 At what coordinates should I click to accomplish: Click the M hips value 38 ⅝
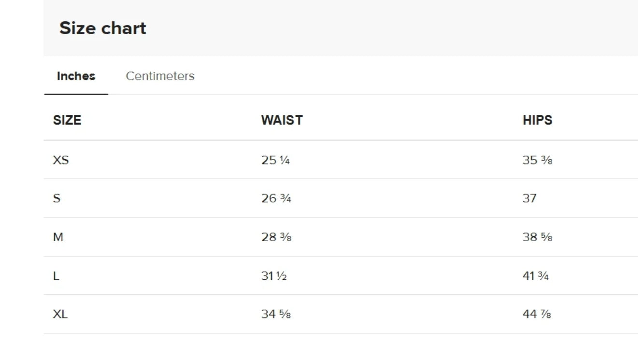(537, 237)
